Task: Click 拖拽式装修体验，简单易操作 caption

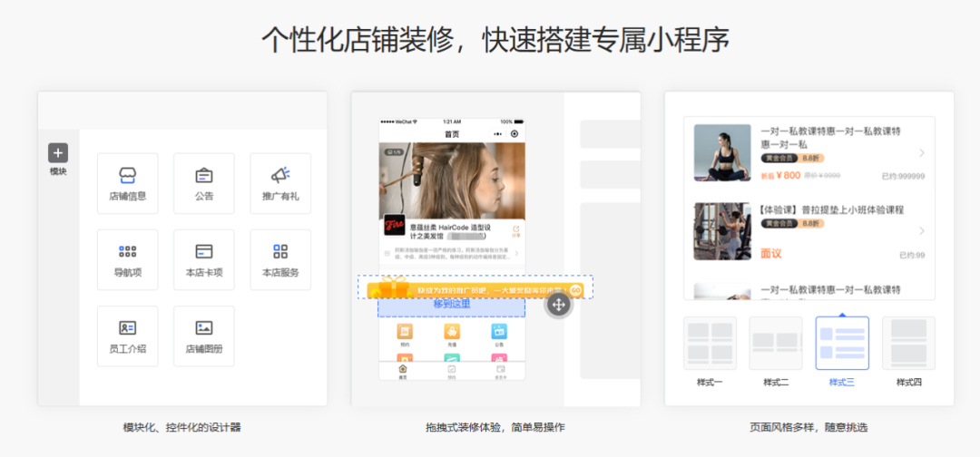Action: coord(495,428)
